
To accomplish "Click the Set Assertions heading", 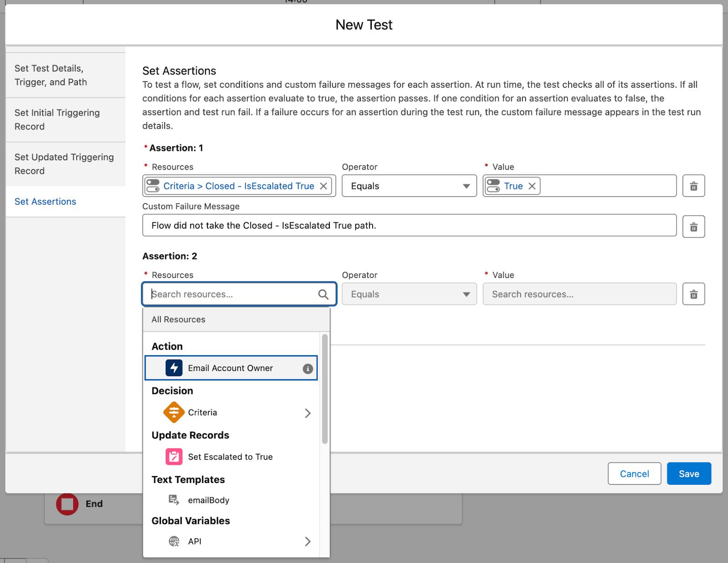I will (x=179, y=71).
